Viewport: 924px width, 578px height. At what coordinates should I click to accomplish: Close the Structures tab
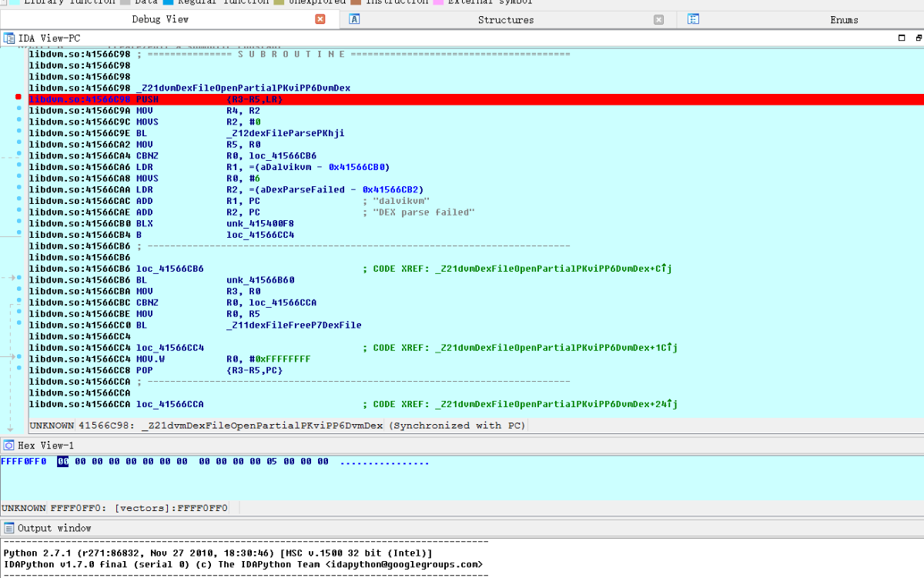pyautogui.click(x=658, y=20)
